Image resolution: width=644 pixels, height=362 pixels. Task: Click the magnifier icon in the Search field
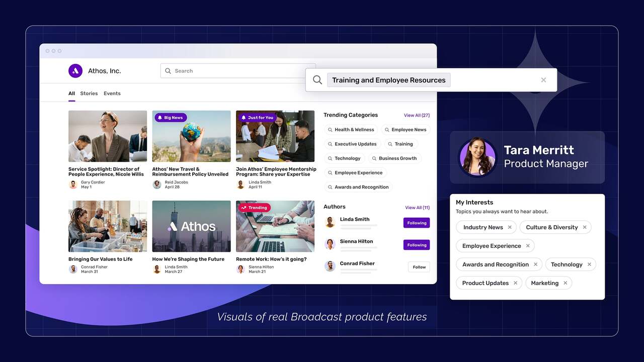click(168, 71)
